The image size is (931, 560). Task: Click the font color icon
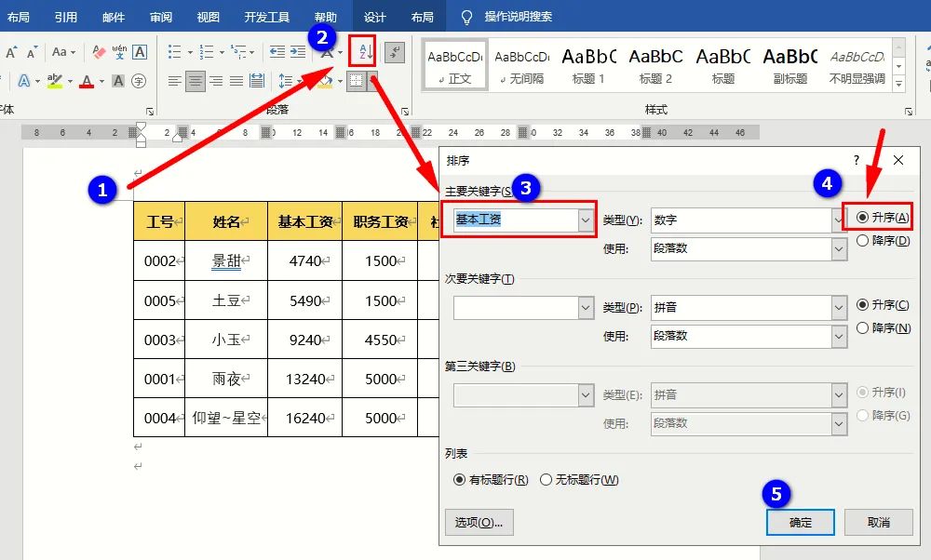click(87, 82)
